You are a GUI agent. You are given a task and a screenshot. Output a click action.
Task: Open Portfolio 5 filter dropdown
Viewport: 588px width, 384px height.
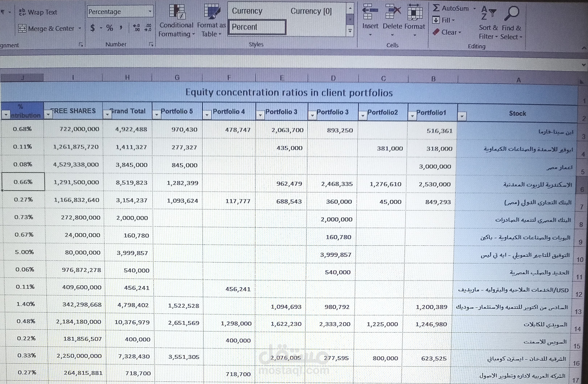(156, 115)
